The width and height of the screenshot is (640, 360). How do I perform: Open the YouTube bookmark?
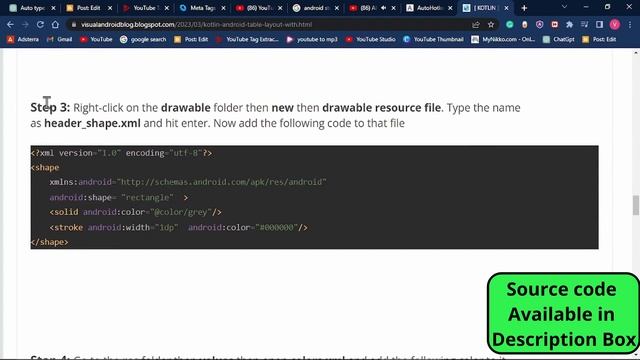click(96, 39)
